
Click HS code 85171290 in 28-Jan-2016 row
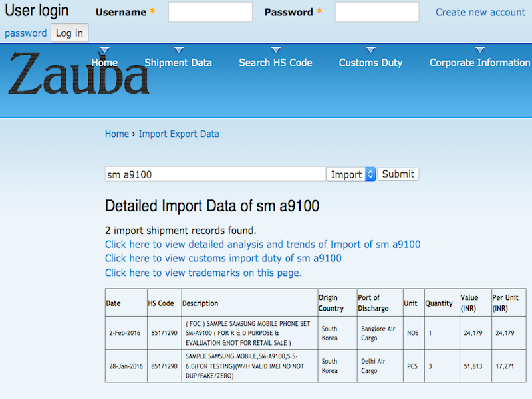pyautogui.click(x=164, y=366)
